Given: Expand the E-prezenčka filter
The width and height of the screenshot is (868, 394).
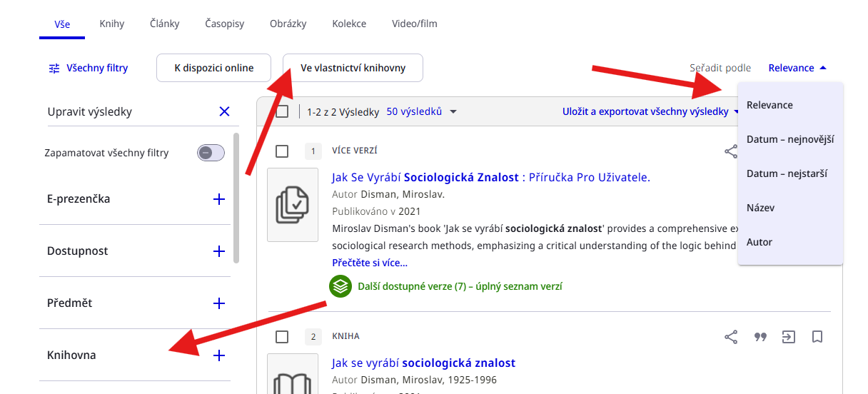Looking at the screenshot, I should 219,199.
